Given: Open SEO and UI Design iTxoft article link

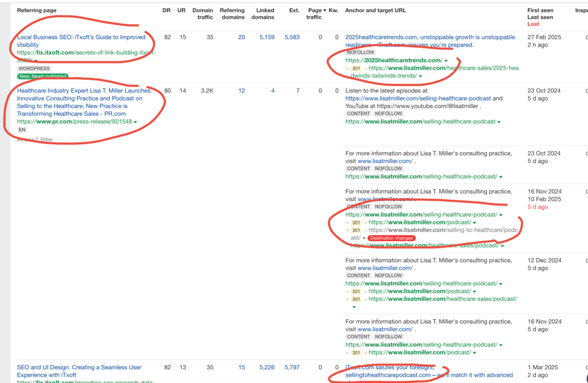Looking at the screenshot, I should coord(79,371).
